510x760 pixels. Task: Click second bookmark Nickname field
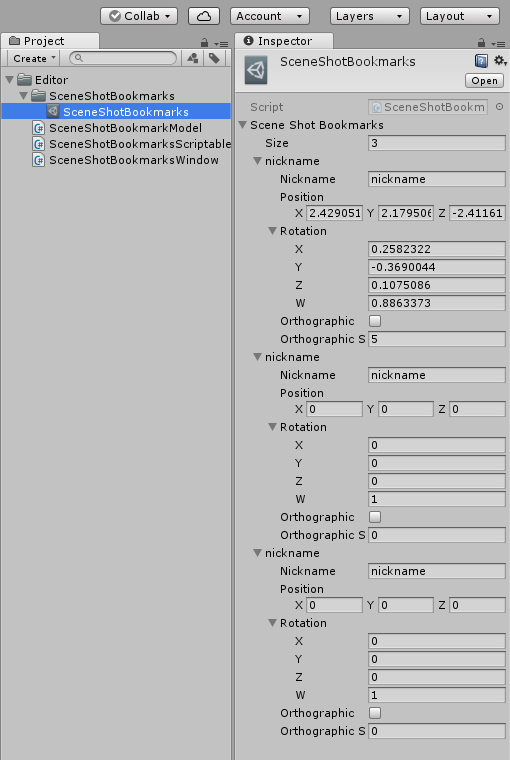[436, 375]
